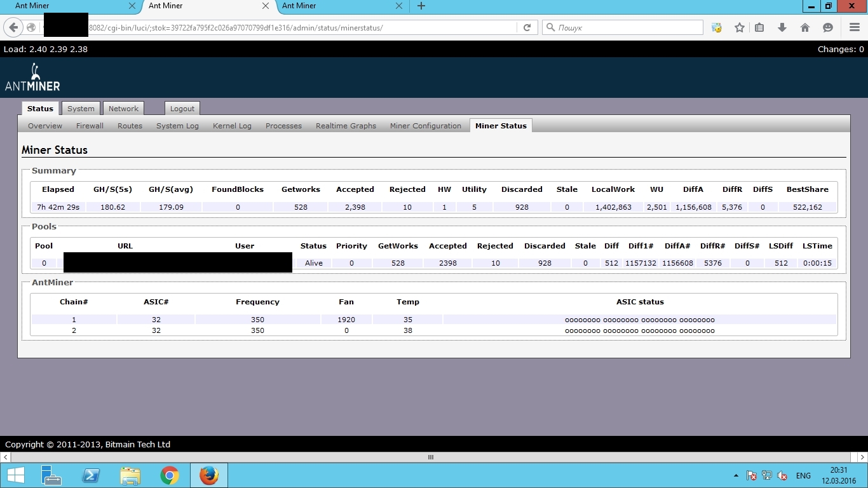Screen dimensions: 868x488
Task: View the Kernel Log sub-tab
Action: tap(232, 126)
